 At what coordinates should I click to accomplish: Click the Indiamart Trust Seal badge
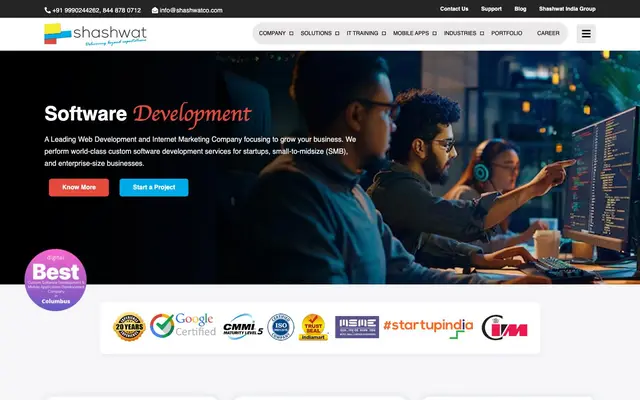tap(313, 327)
